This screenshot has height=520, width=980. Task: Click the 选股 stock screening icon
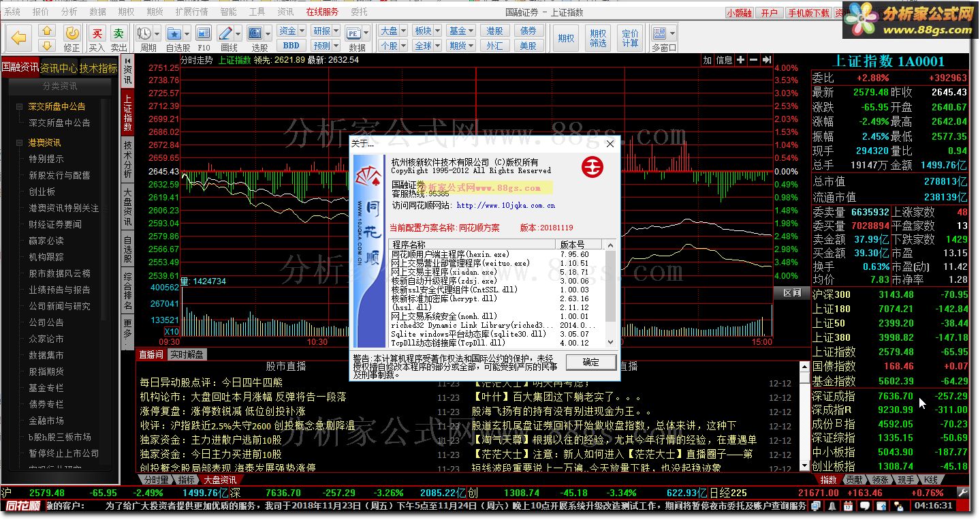click(x=255, y=33)
